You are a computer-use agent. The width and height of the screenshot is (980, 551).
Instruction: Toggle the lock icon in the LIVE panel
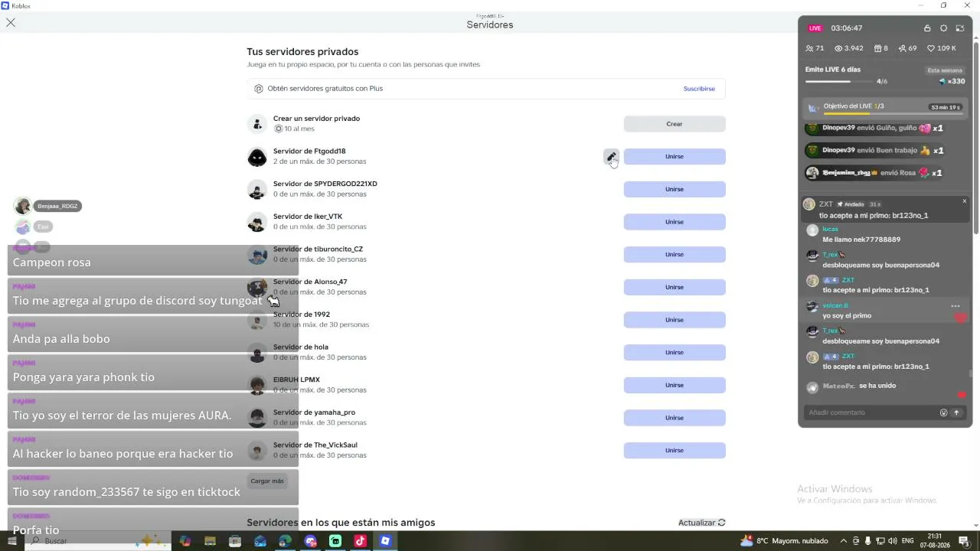pyautogui.click(x=927, y=28)
